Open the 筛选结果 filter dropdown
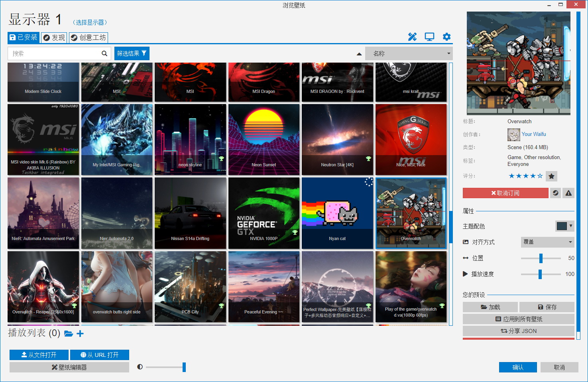This screenshot has height=382, width=588. 132,53
